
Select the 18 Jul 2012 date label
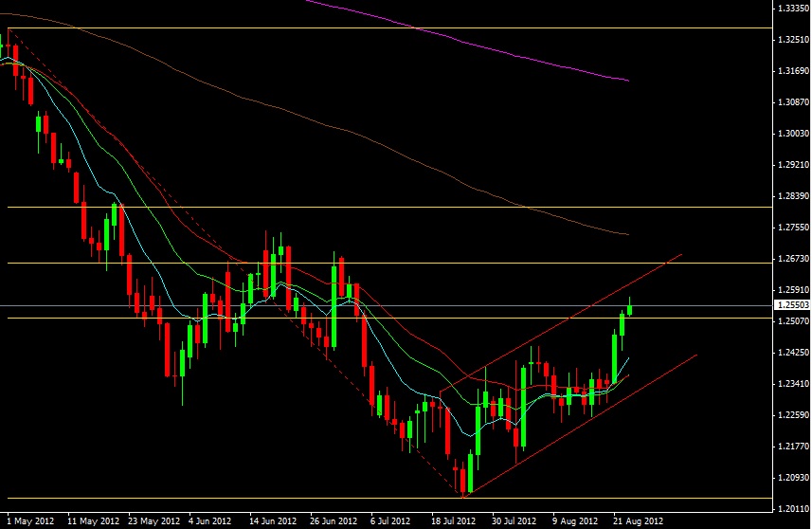(454, 520)
